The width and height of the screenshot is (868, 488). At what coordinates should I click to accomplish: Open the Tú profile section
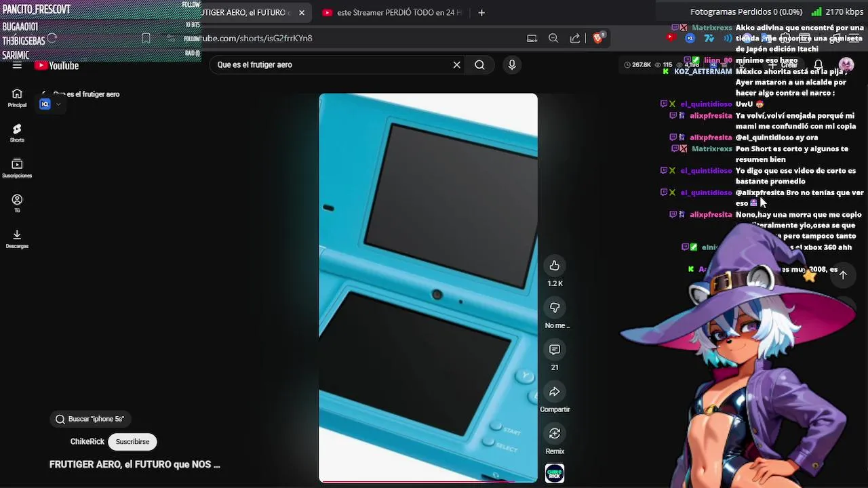tap(17, 203)
